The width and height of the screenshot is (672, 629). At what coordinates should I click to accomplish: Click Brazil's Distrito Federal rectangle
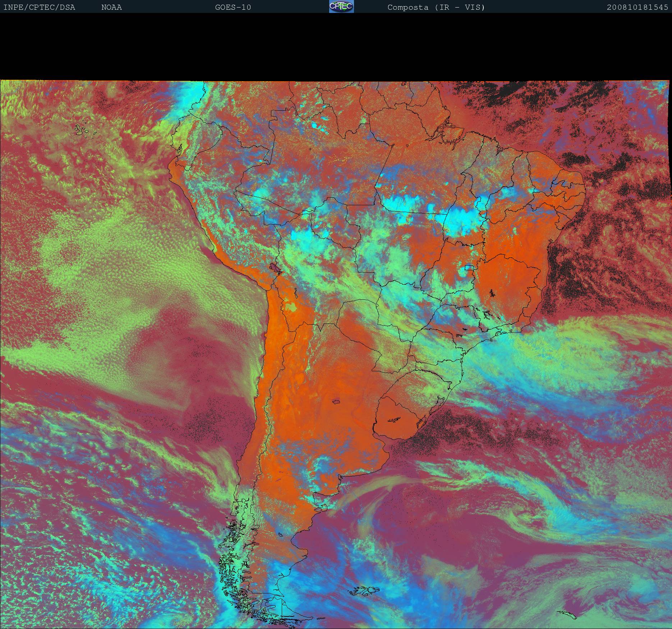469,267
